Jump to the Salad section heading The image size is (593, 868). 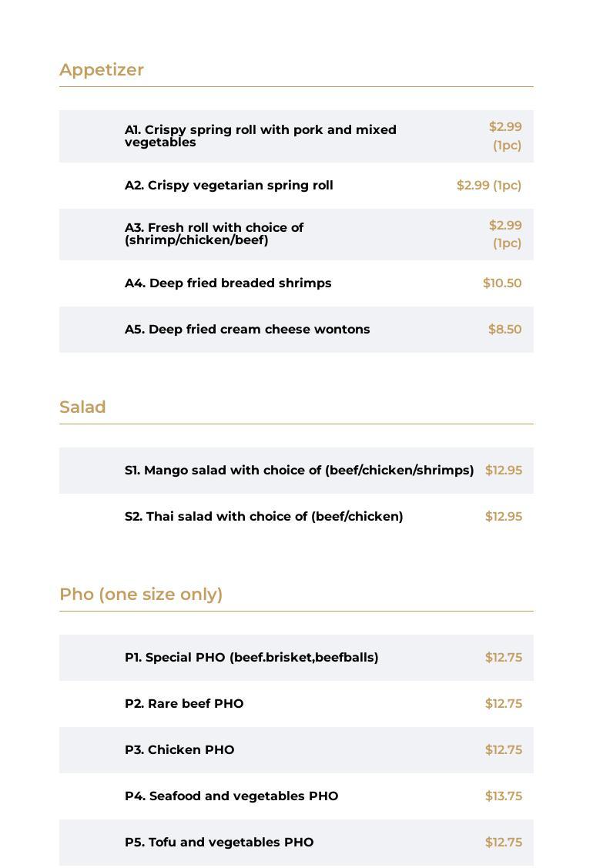click(82, 407)
